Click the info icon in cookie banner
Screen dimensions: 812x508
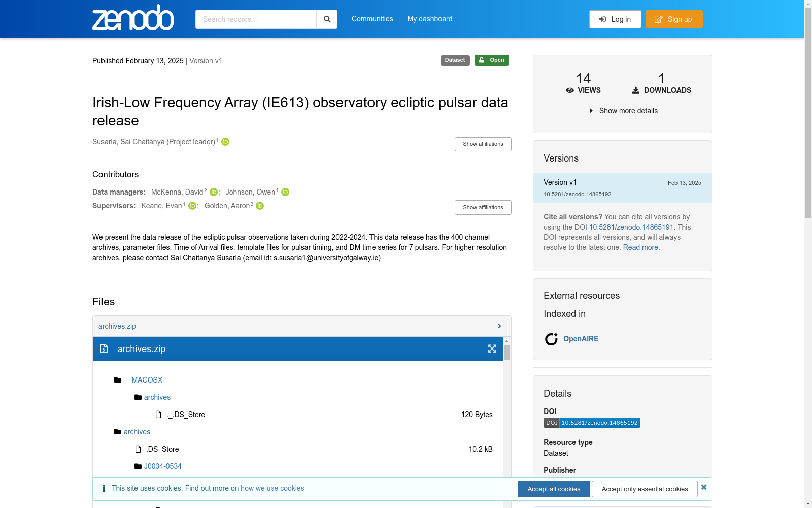point(104,488)
